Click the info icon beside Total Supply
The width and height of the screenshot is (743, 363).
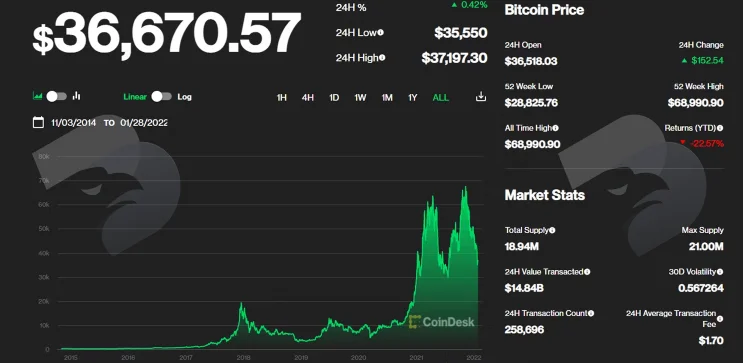[552, 230]
